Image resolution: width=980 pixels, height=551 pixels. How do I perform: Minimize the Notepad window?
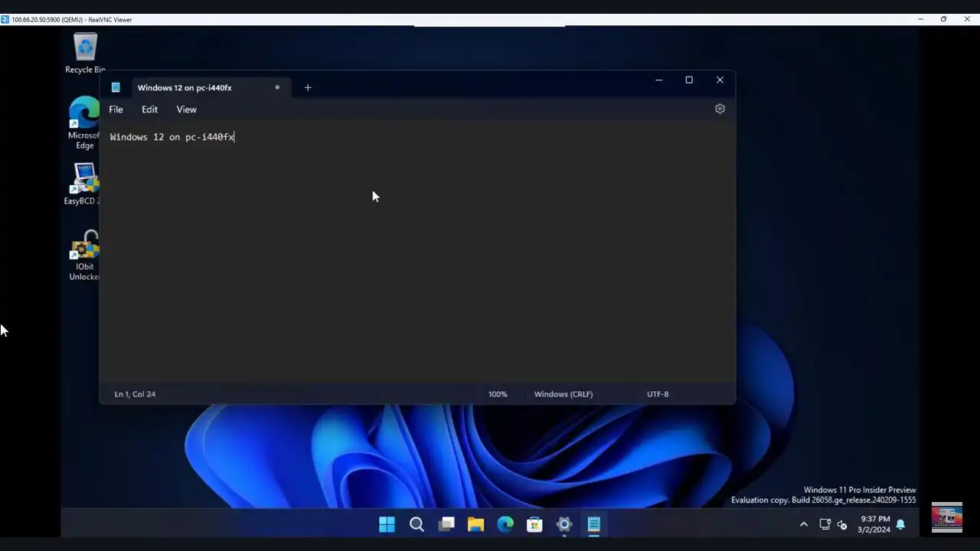(658, 80)
